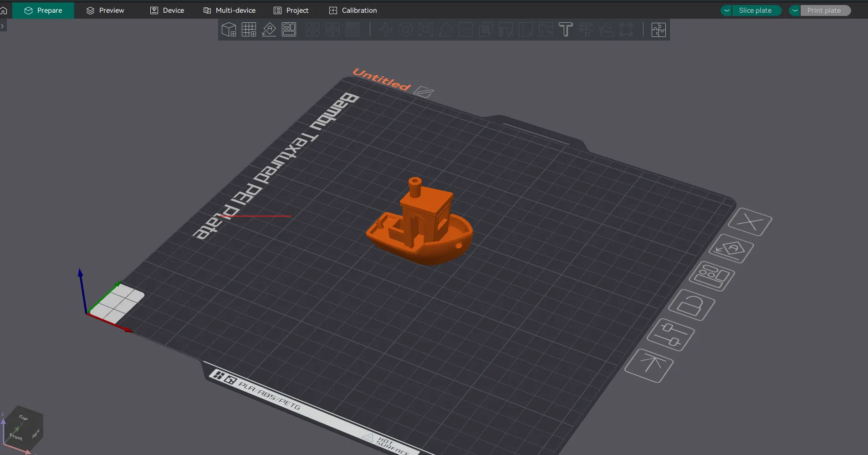Open dropdown arrow beside Slice plate
The width and height of the screenshot is (868, 455).
click(x=726, y=10)
